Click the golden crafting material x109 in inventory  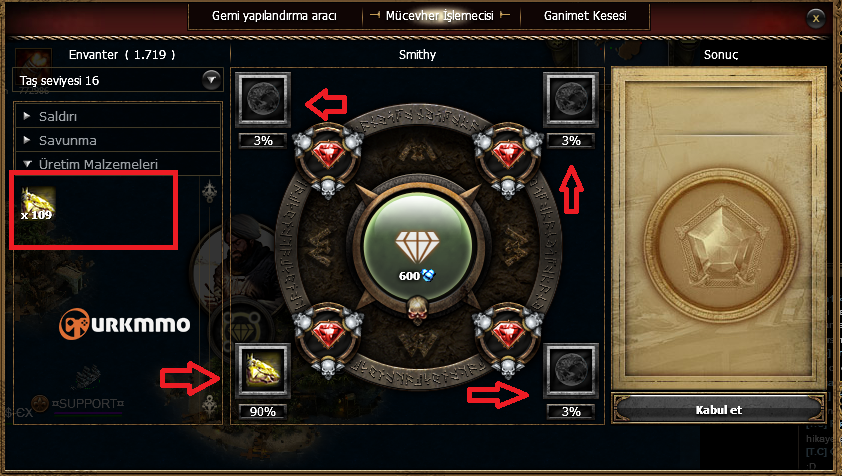(x=38, y=204)
